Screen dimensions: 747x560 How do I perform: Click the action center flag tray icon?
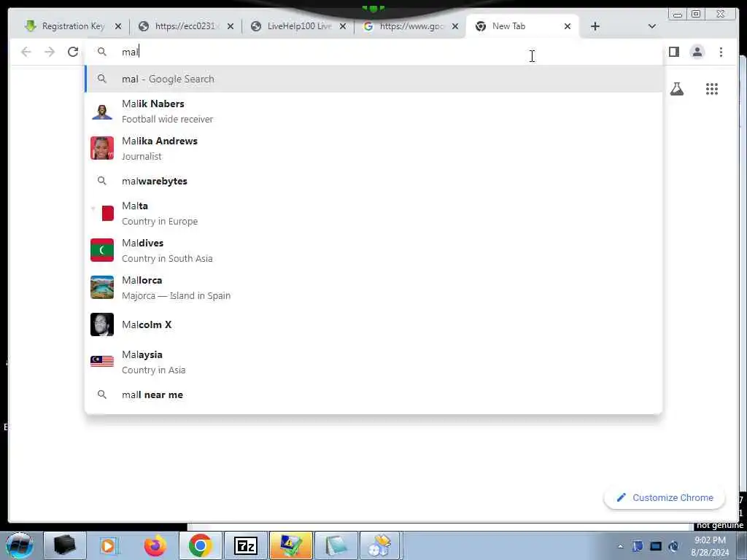638,546
